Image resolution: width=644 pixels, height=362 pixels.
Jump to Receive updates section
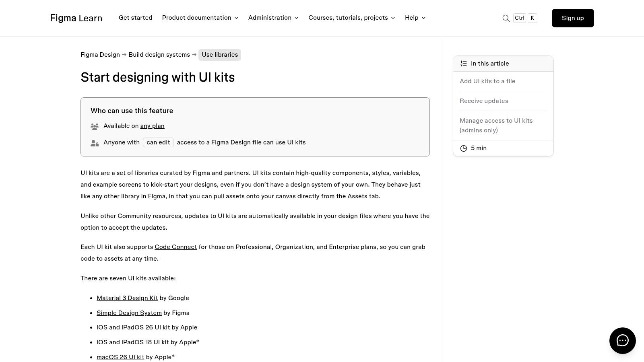click(x=484, y=101)
